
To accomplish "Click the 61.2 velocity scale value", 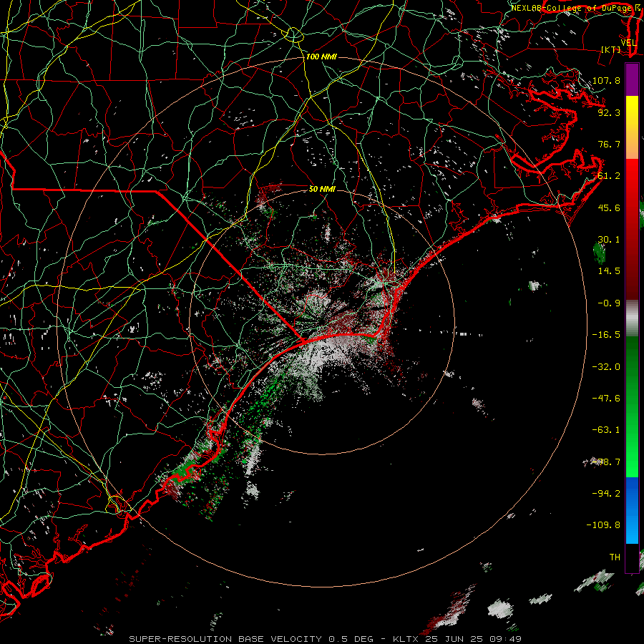I will 609,176.
